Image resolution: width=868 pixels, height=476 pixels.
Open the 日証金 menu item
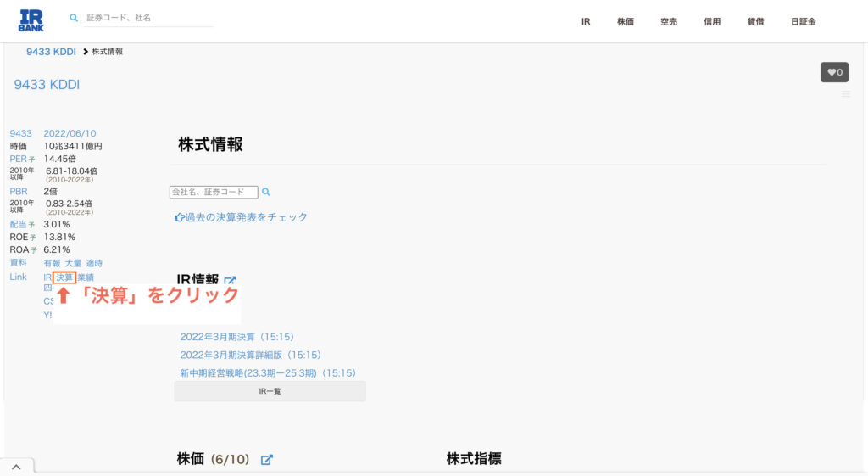pyautogui.click(x=804, y=21)
